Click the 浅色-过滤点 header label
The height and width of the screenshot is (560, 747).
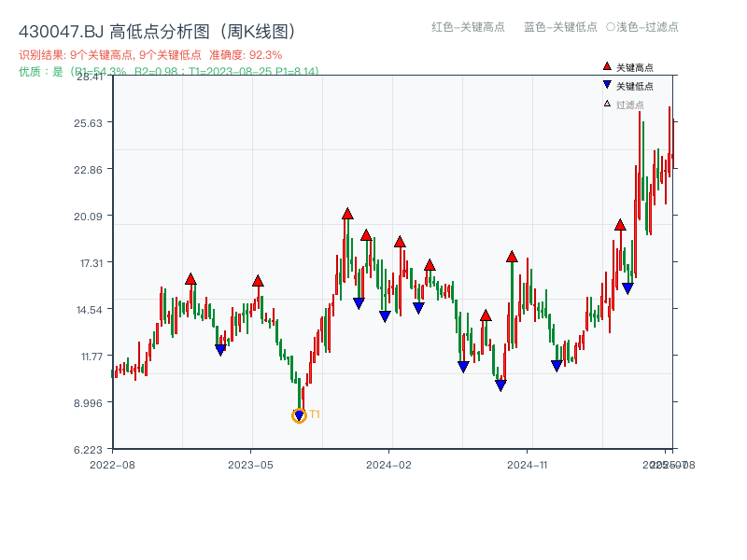pyautogui.click(x=647, y=27)
